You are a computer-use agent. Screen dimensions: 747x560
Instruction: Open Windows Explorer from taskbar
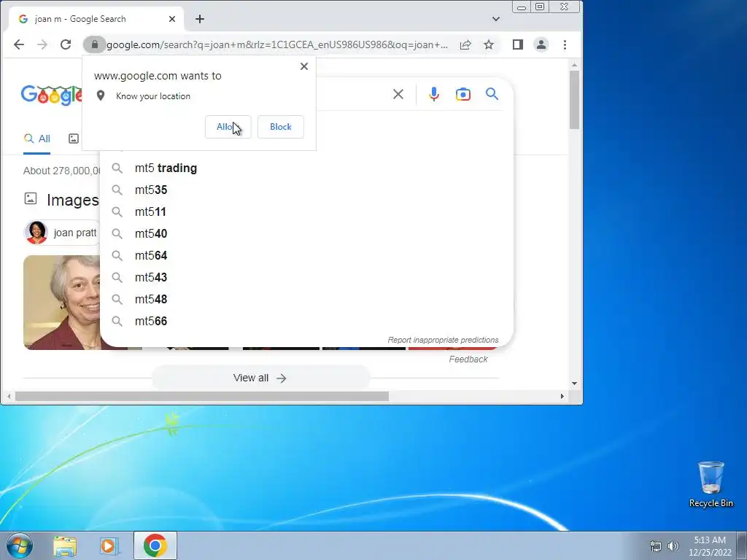[65, 546]
